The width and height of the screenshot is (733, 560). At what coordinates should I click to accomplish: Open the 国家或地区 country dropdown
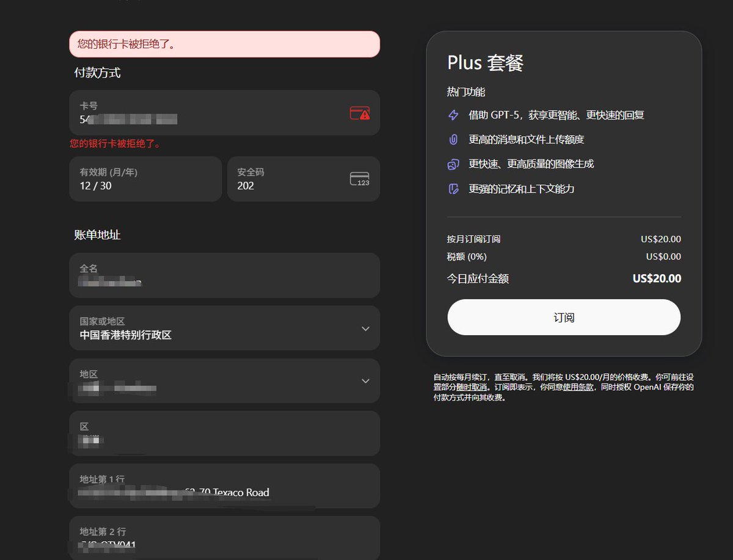[x=225, y=328]
